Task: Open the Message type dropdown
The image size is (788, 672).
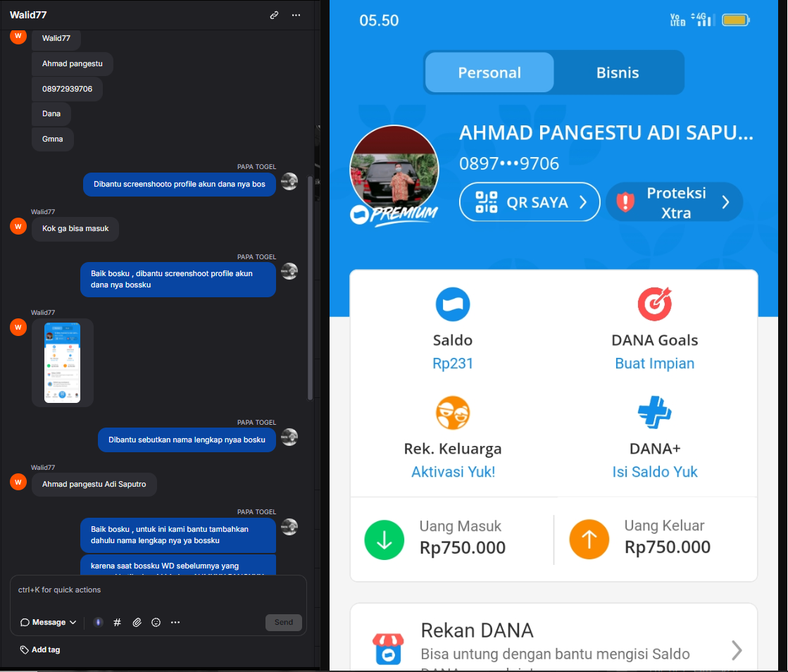Action: pyautogui.click(x=49, y=622)
